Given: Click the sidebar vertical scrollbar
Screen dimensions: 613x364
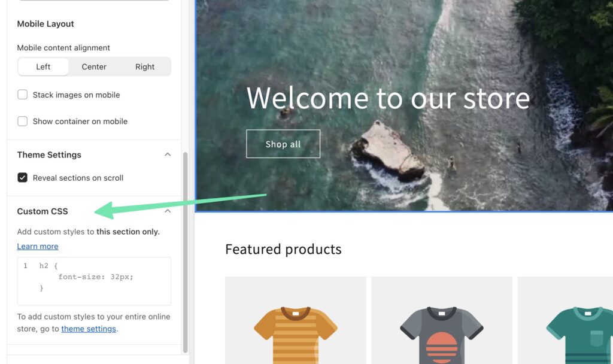Looking at the screenshot, I should tap(185, 251).
